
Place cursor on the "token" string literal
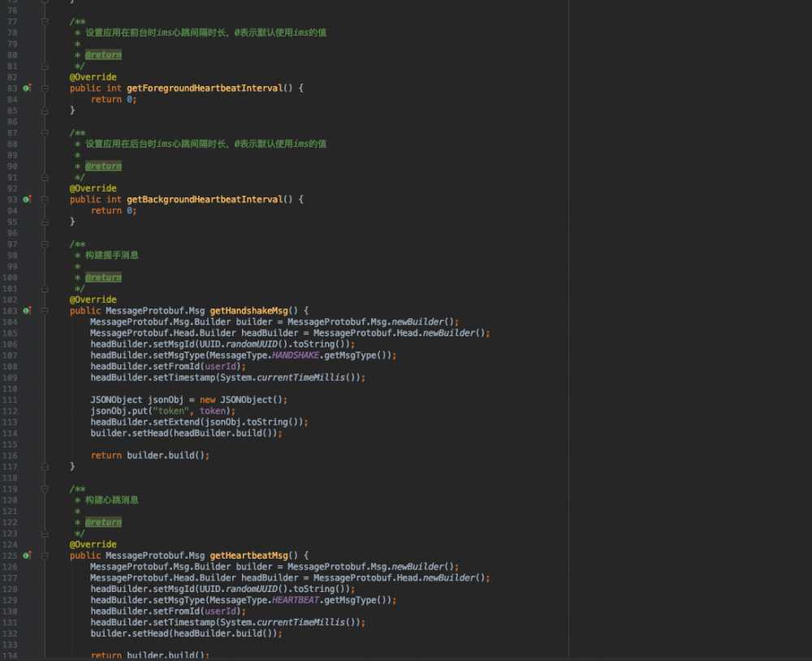click(171, 411)
